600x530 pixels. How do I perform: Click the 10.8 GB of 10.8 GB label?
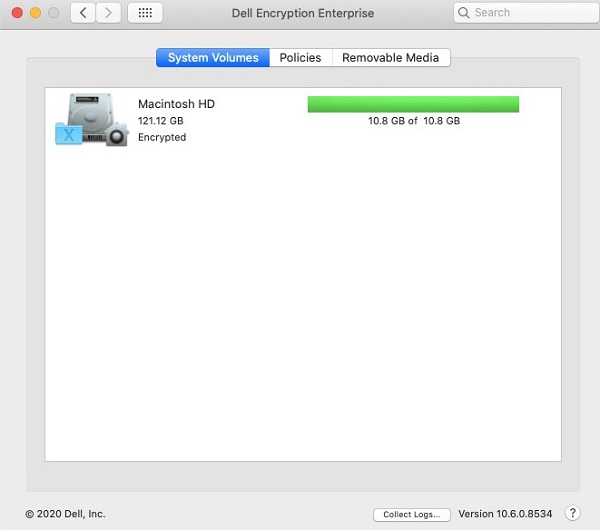point(414,121)
